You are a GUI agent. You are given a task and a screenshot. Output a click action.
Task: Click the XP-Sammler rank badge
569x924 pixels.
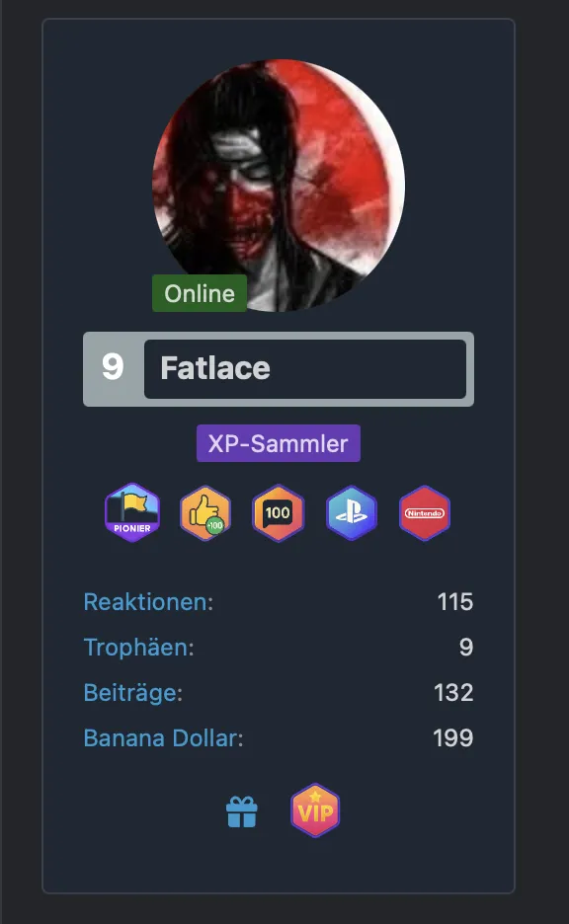coord(279,443)
